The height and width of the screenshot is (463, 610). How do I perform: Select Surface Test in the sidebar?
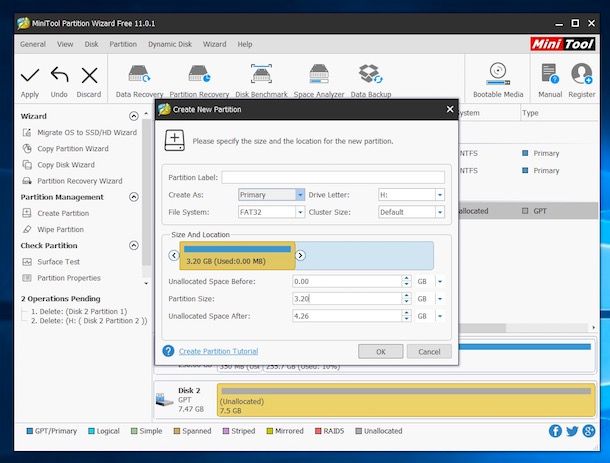click(58, 262)
